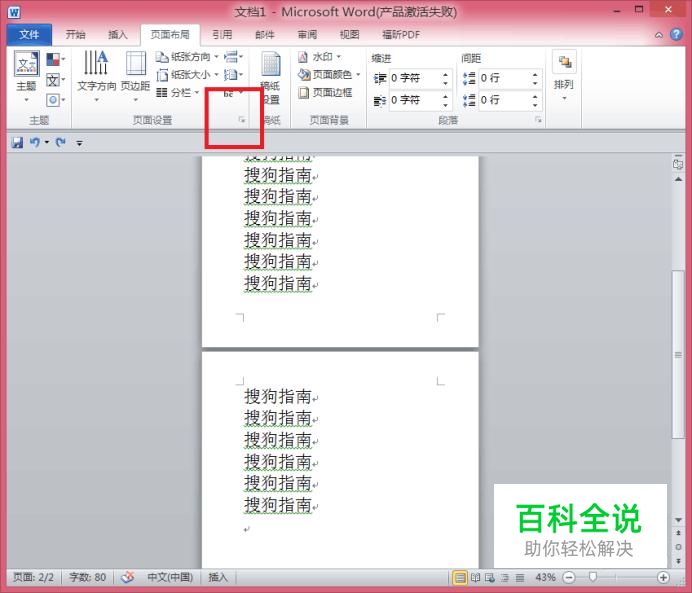Image resolution: width=692 pixels, height=593 pixels.
Task: Click the proofing errors status icon
Action: tap(128, 577)
